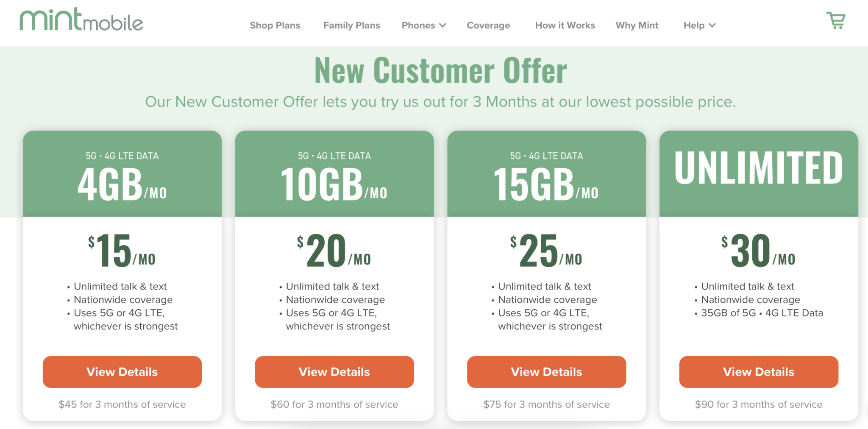Go to Family Plans page
The image size is (868, 429).
(x=351, y=25)
